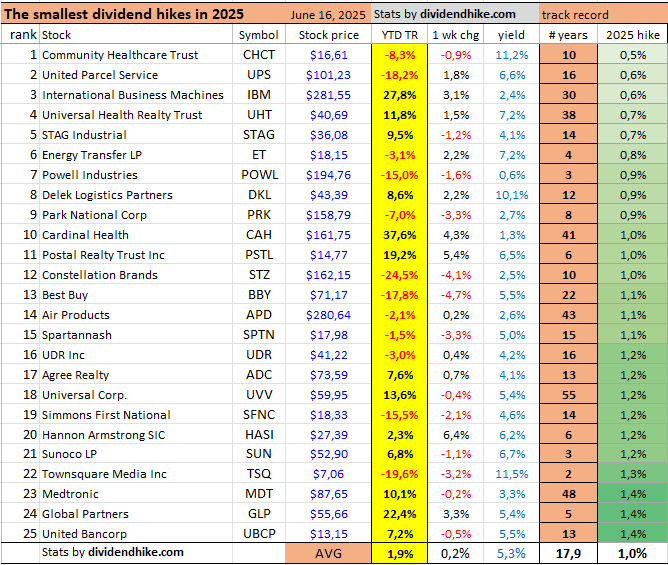Select 'Simmons First National' name

tap(106, 415)
